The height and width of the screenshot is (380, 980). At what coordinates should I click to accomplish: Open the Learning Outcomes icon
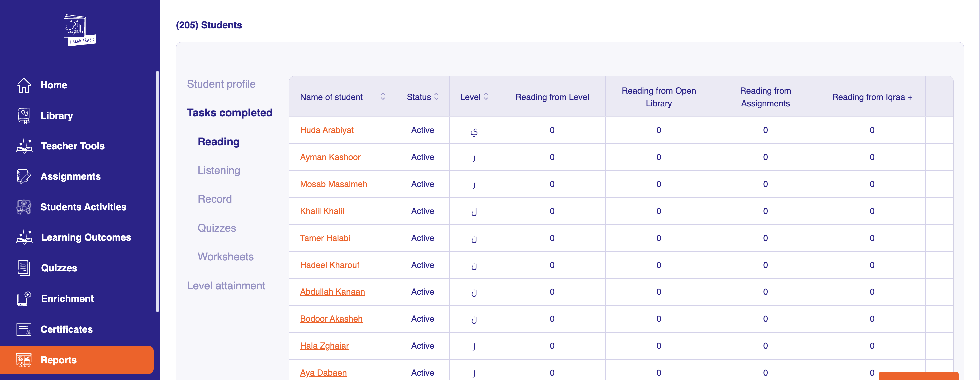click(24, 237)
